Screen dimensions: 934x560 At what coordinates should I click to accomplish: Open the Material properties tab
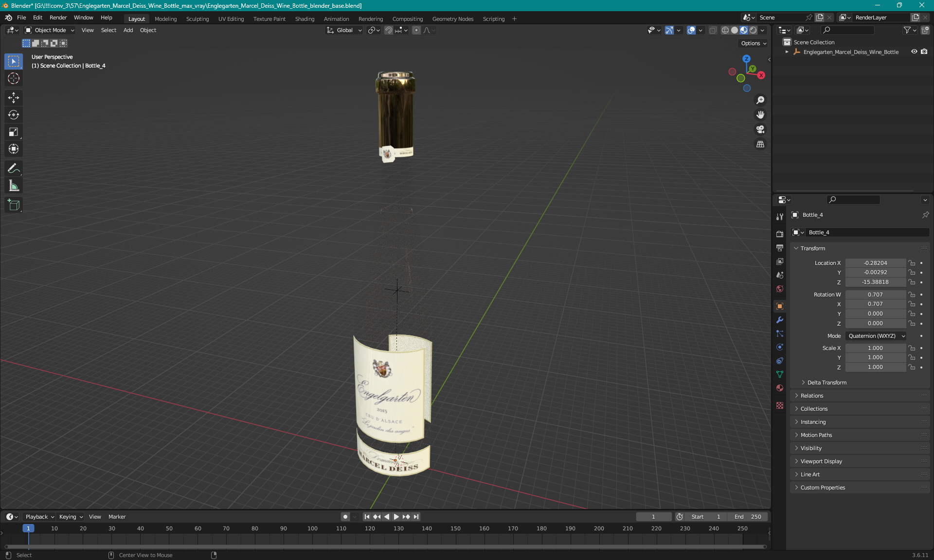pyautogui.click(x=780, y=388)
